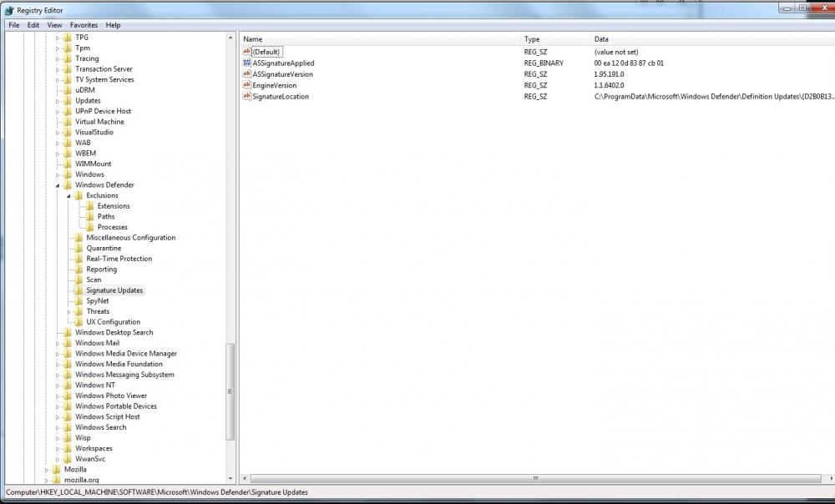
Task: Click the Real-Time Protection folder icon
Action: pos(78,259)
